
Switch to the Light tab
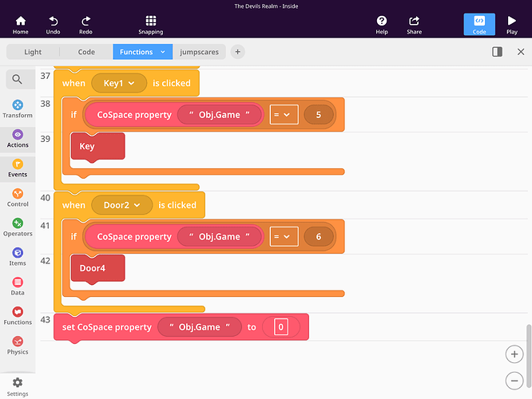33,52
